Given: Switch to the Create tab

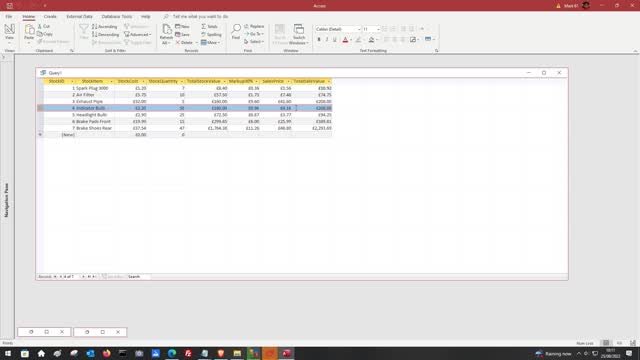Looking at the screenshot, I should pyautogui.click(x=50, y=16).
